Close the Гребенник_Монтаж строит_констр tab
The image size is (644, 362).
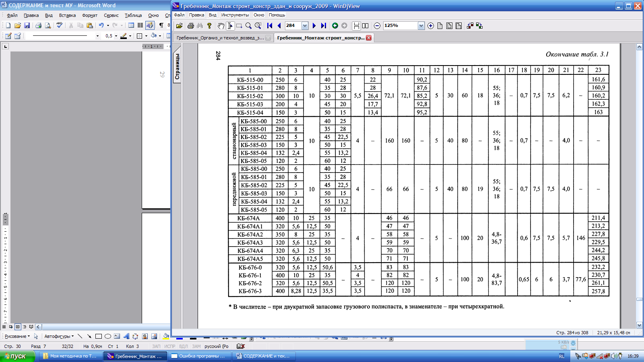(x=369, y=38)
